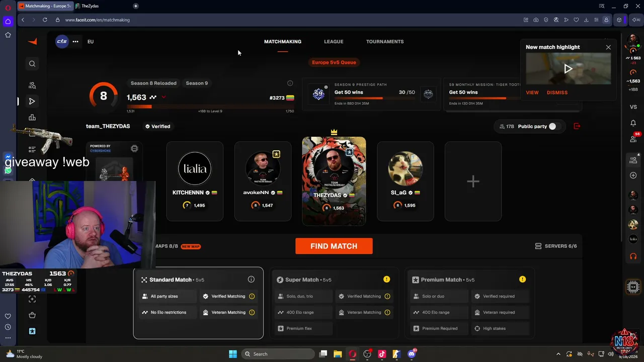Open Standard Match info icon

pos(251,280)
